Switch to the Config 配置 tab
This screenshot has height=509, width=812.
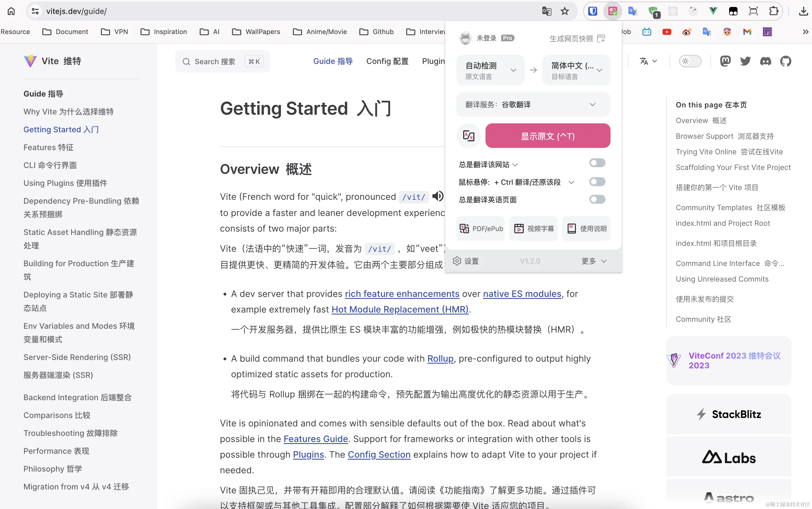[387, 61]
